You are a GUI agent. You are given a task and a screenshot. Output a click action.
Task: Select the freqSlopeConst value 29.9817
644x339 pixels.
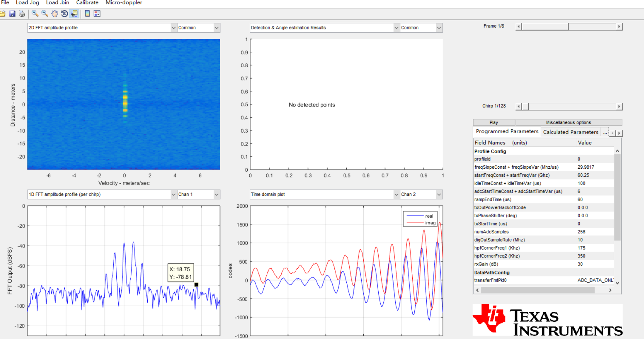(x=586, y=167)
